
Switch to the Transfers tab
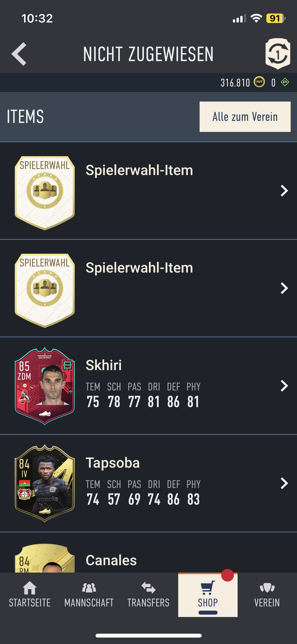(x=148, y=594)
